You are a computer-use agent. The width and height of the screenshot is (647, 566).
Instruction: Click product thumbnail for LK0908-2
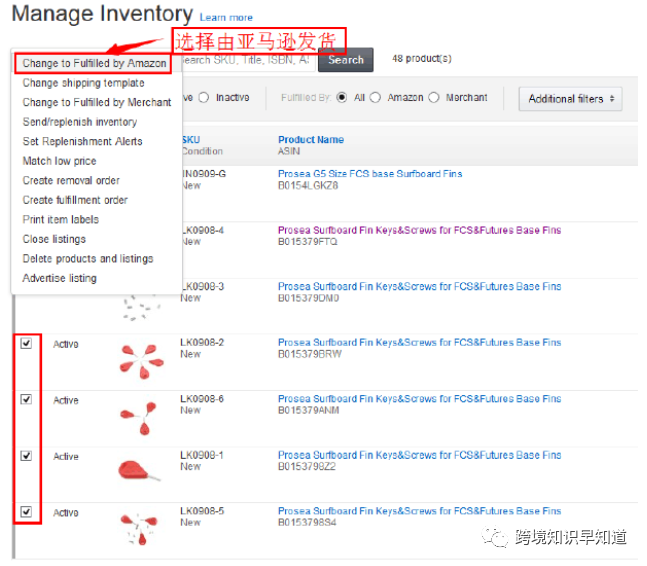click(x=142, y=361)
